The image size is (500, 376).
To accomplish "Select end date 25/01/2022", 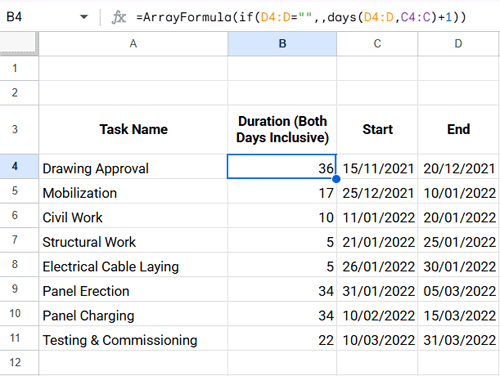I will point(459,240).
